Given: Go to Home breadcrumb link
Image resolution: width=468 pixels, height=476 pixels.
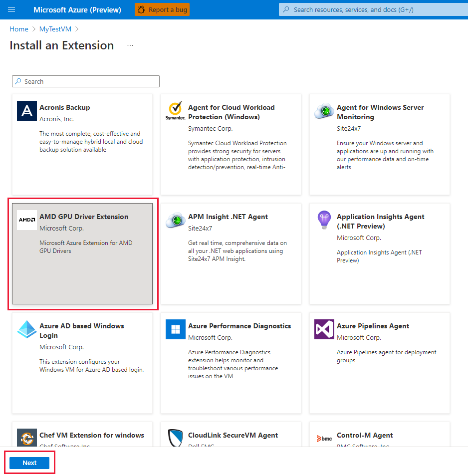Looking at the screenshot, I should (19, 29).
